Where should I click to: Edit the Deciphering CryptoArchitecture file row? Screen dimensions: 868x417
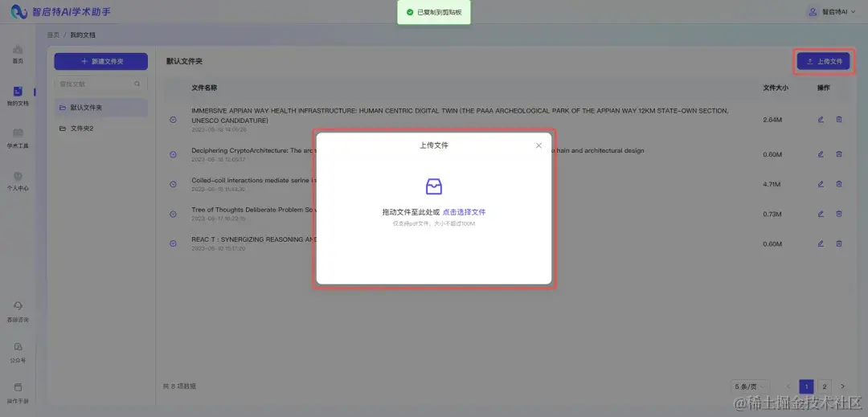[821, 154]
